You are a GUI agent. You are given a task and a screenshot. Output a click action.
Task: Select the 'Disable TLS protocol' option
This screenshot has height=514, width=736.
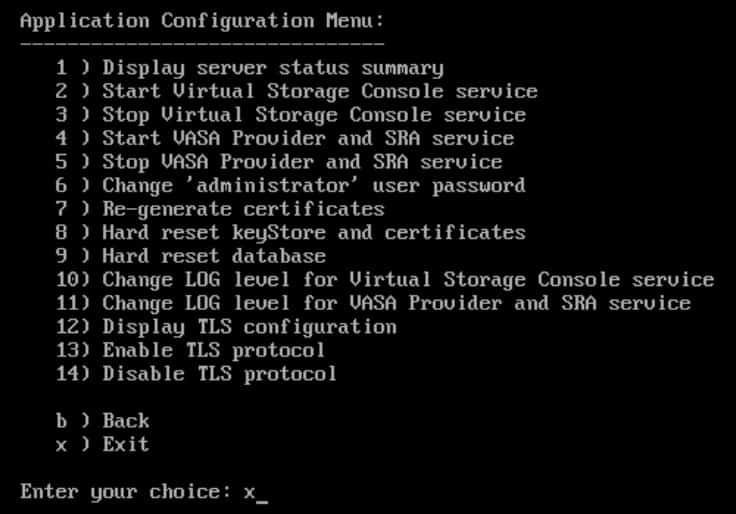(x=219, y=374)
